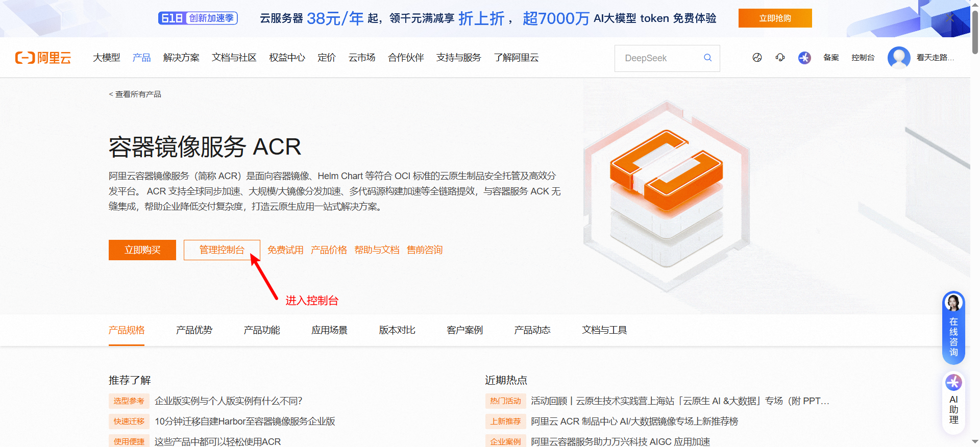
Task: Click the 帮助与文档 link
Action: [377, 250]
